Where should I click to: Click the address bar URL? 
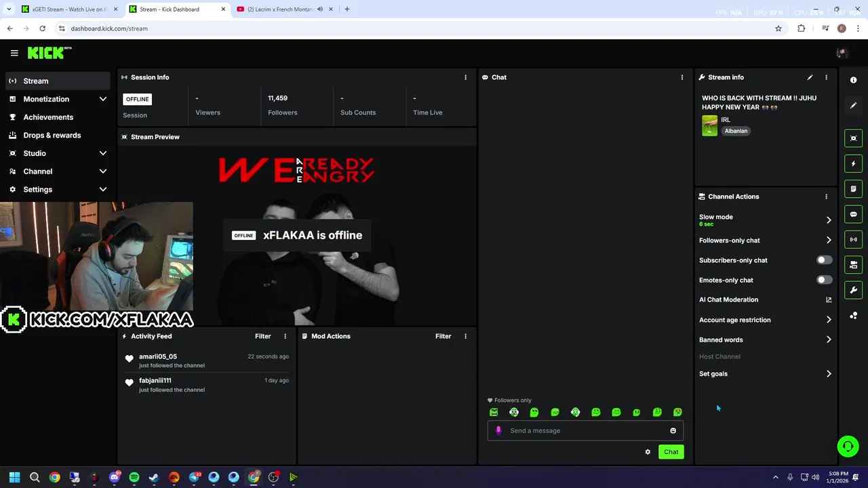tap(109, 28)
